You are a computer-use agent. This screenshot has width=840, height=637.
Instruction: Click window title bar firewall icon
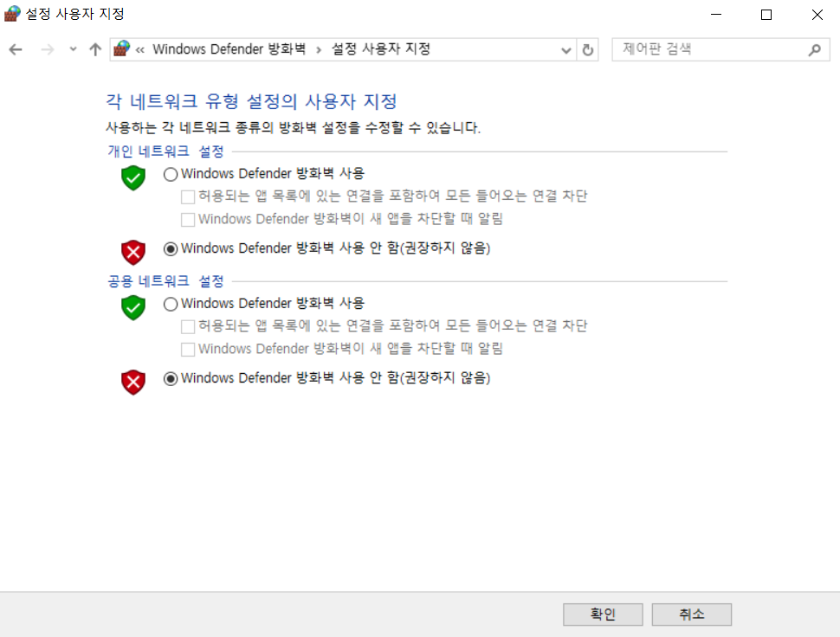[12, 13]
